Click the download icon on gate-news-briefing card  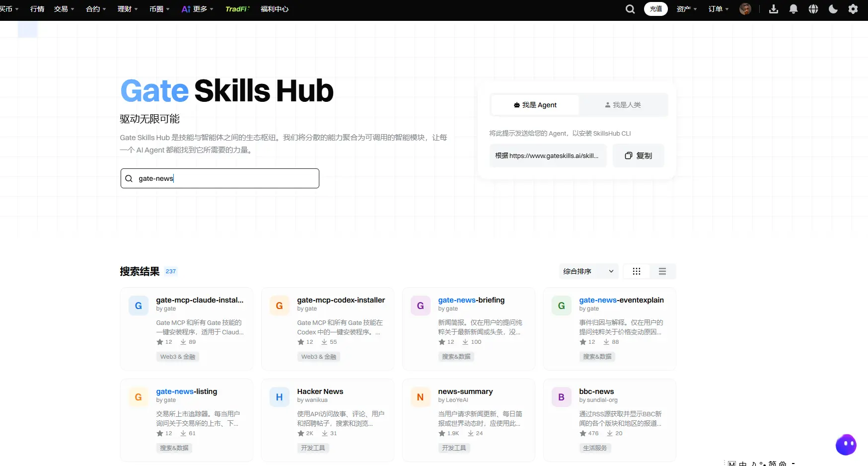pos(465,342)
